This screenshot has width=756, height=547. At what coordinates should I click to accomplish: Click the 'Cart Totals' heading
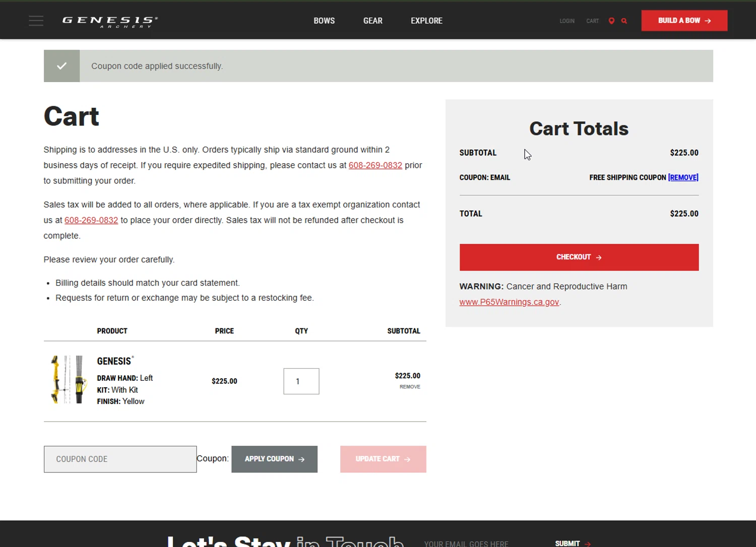point(579,129)
